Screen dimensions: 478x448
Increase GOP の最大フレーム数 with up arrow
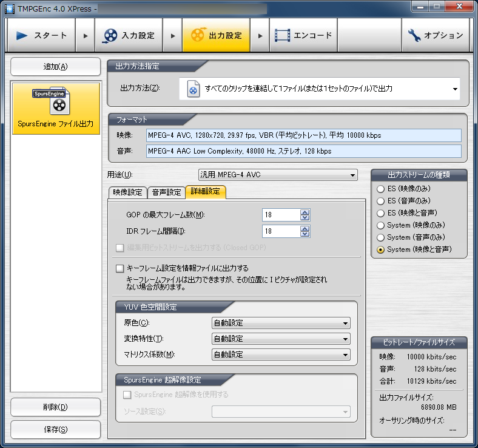click(x=305, y=212)
